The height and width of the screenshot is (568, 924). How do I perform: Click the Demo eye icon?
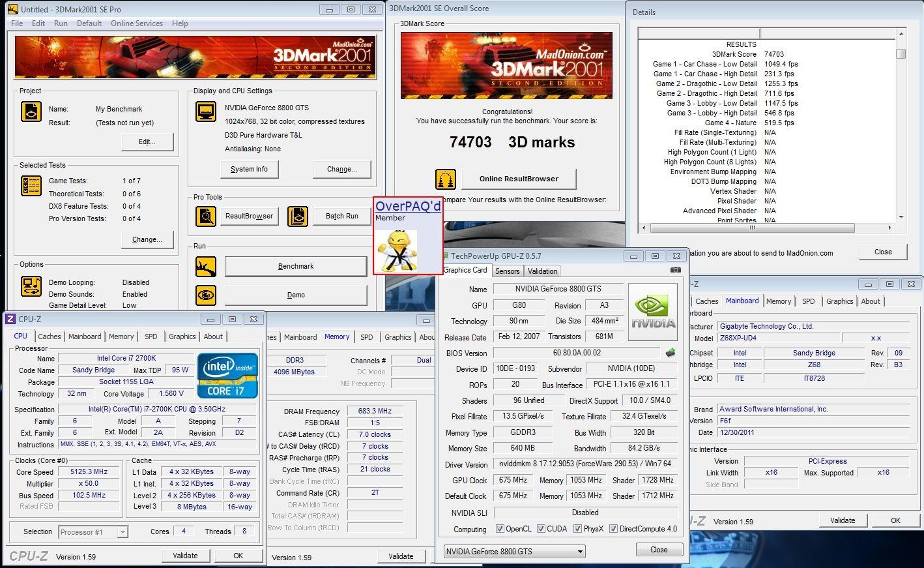pyautogui.click(x=206, y=295)
